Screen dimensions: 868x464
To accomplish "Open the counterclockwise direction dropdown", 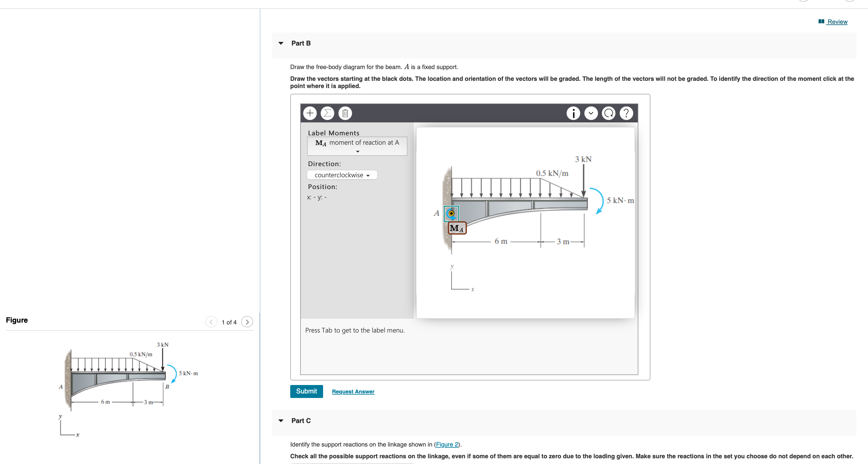I will tap(342, 175).
